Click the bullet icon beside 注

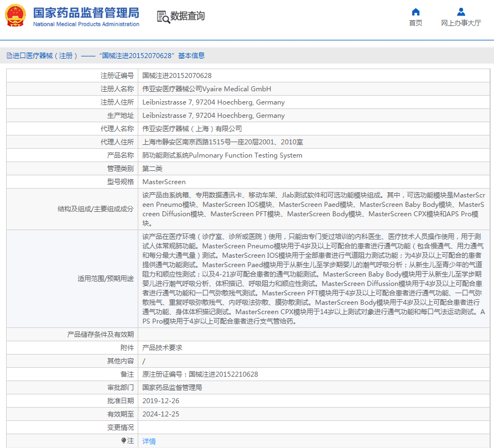coord(124,440)
